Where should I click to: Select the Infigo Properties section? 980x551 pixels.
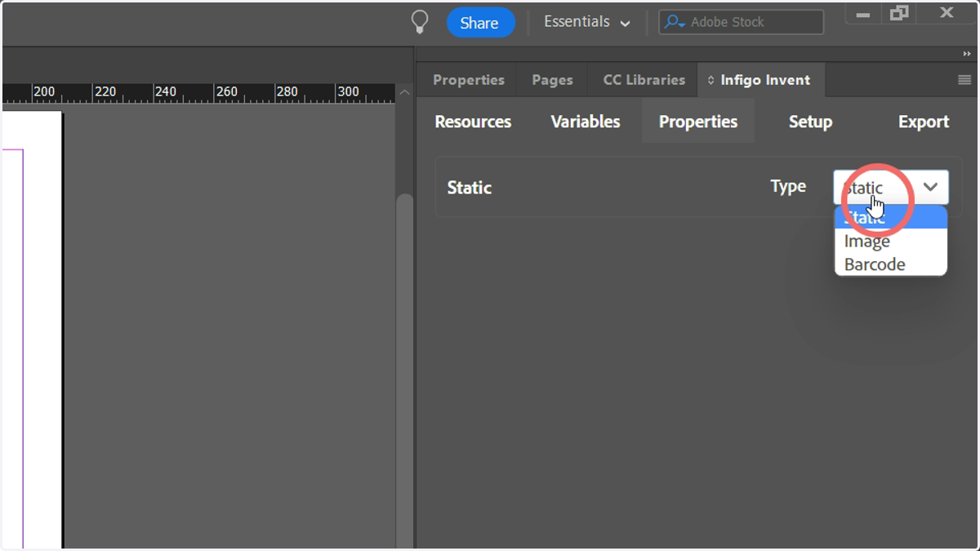pos(698,122)
